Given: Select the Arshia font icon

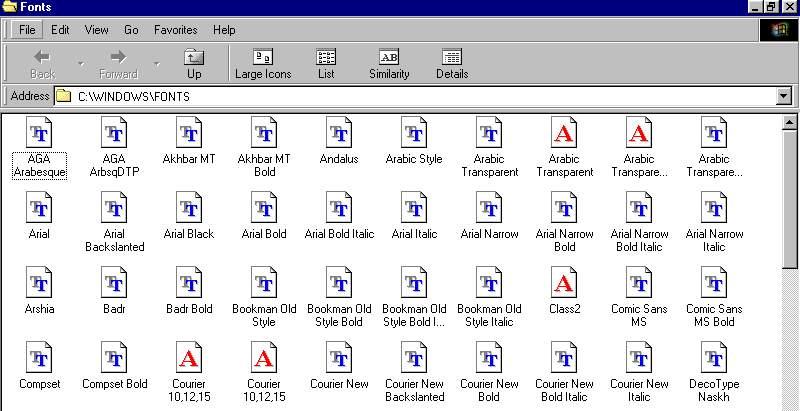Looking at the screenshot, I should point(39,282).
